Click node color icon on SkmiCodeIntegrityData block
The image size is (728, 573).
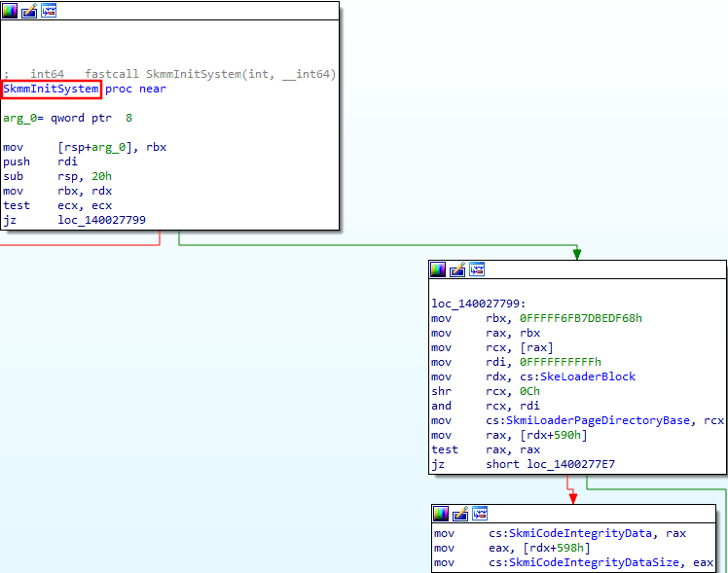coord(442,514)
